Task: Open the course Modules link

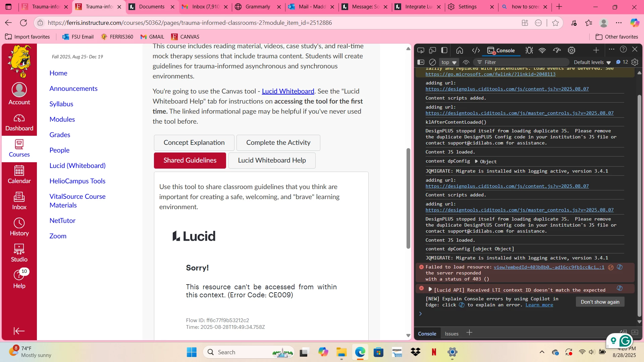Action: pyautogui.click(x=62, y=119)
